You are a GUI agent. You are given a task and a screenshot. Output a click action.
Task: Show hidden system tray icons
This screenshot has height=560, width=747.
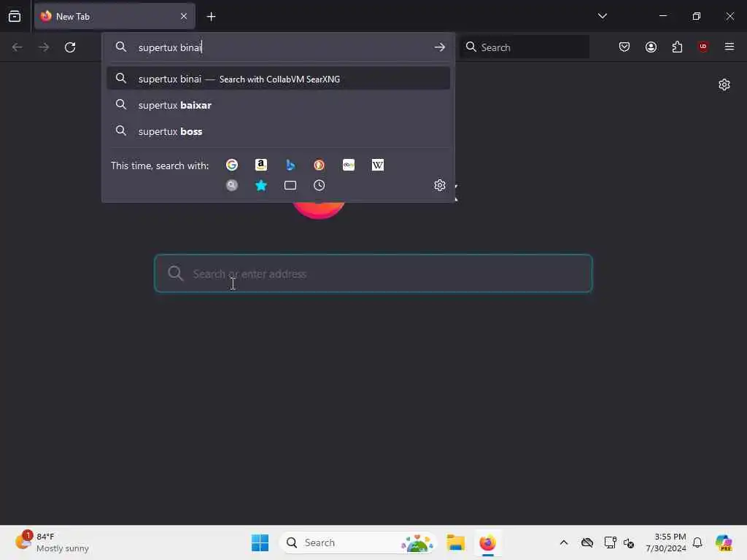pyautogui.click(x=564, y=542)
